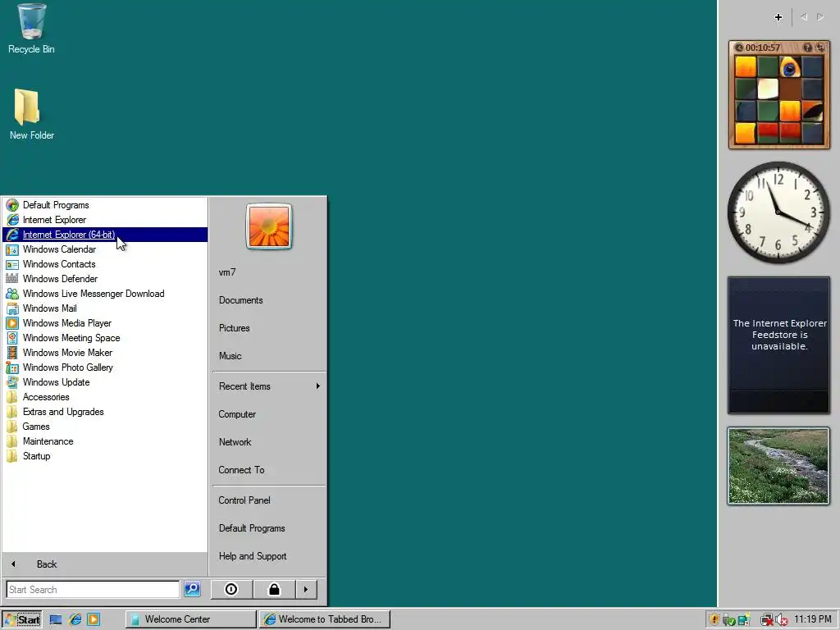This screenshot has height=630, width=840.
Task: Click the network tray icon with red X
Action: [767, 620]
